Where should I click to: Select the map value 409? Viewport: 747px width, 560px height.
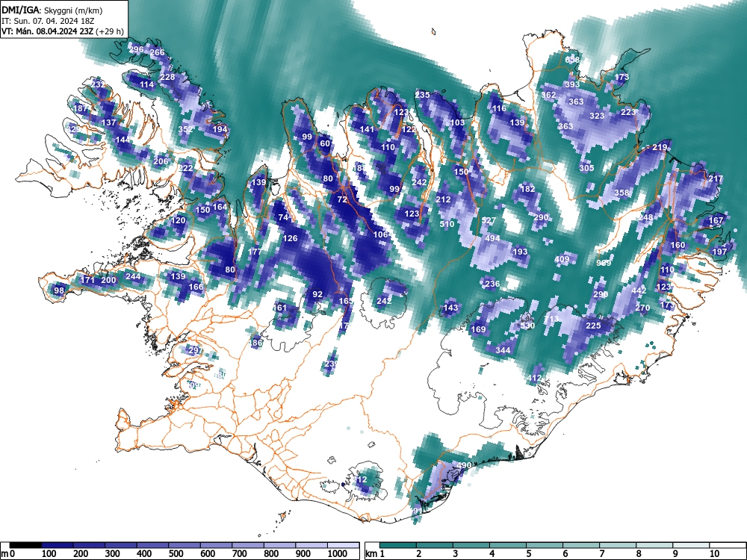point(562,260)
